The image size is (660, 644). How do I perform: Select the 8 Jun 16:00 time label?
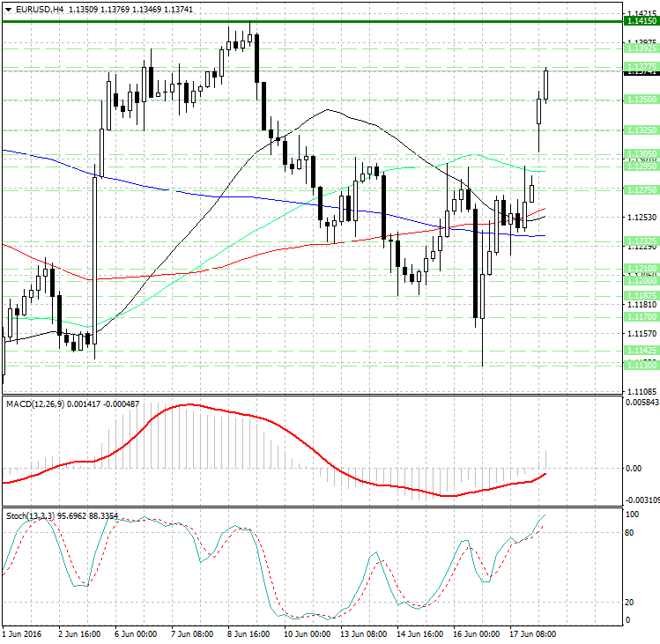[x=248, y=634]
